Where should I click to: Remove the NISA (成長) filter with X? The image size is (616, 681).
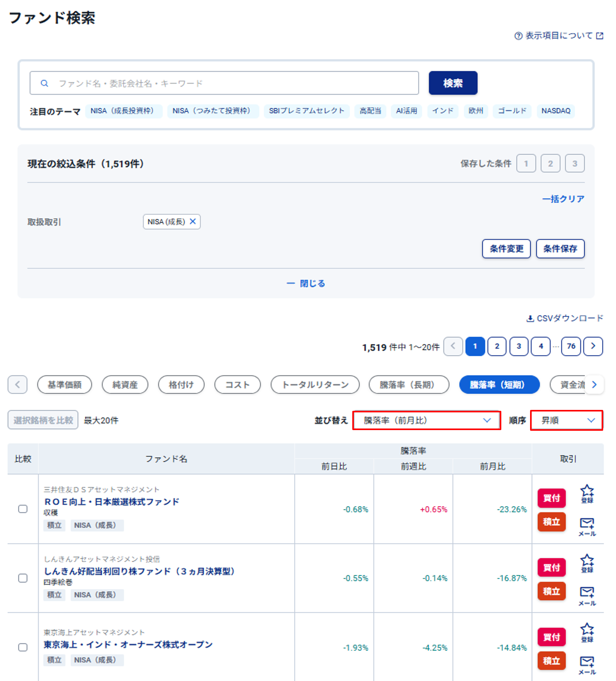[x=193, y=222]
